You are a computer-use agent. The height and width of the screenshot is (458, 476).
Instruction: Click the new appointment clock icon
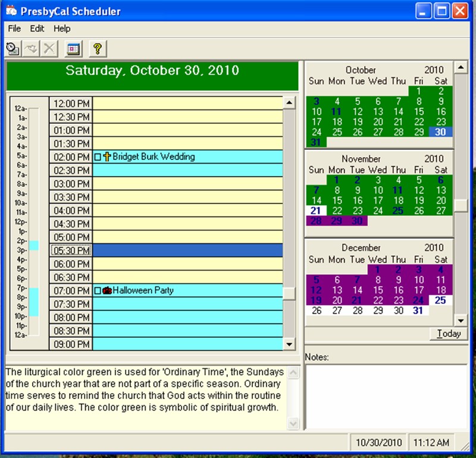12,49
